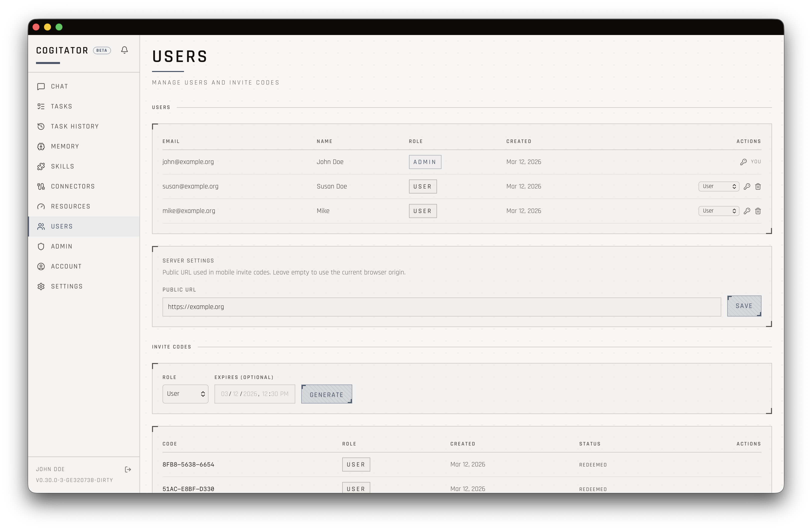Click invite code 8FB8-5638-6654
This screenshot has height=530, width=812.
[x=188, y=464]
